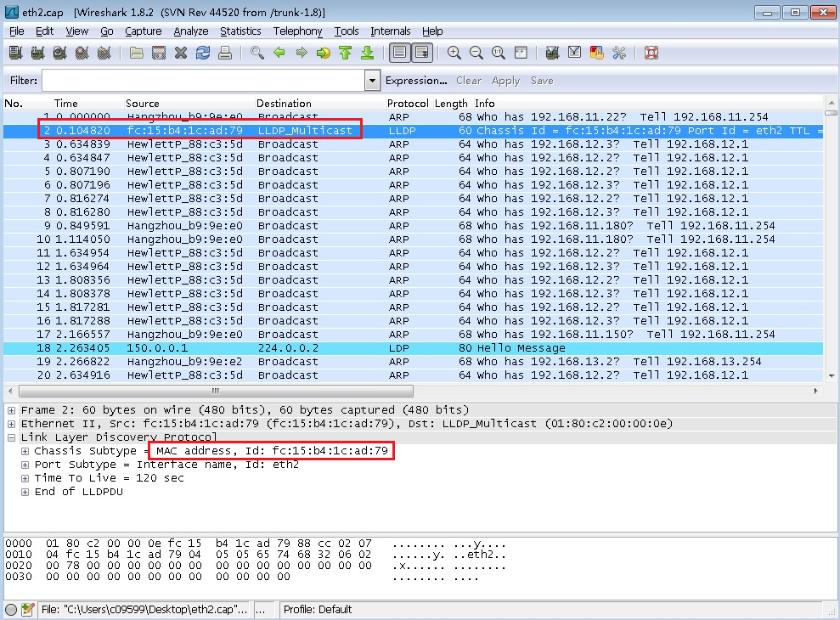Viewport: 840px width, 620px height.
Task: Open the Filter history dropdown arrow
Action: (x=372, y=81)
